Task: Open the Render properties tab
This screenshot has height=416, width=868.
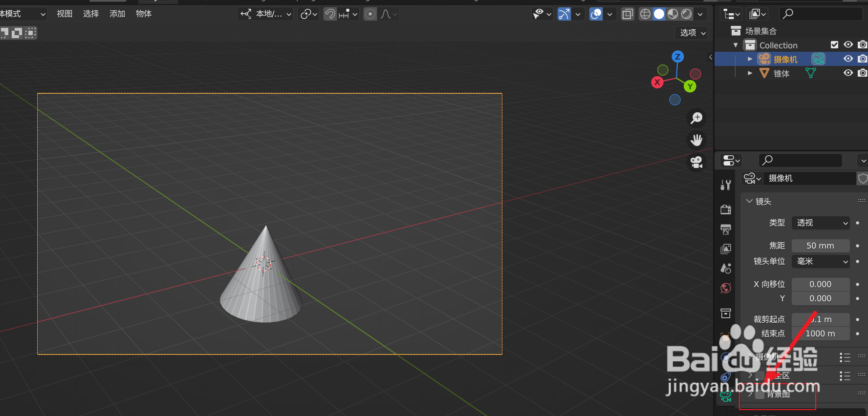Action: click(x=726, y=209)
